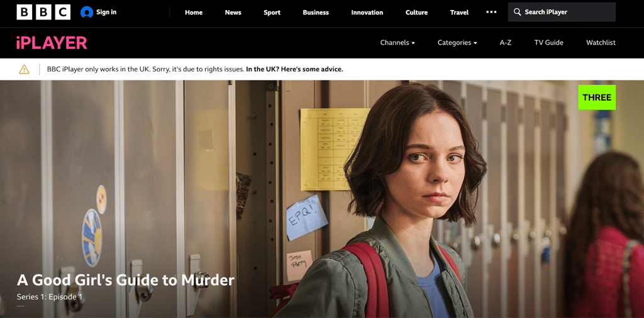Click the BBC logo blocks
The image size is (644, 318).
[43, 12]
